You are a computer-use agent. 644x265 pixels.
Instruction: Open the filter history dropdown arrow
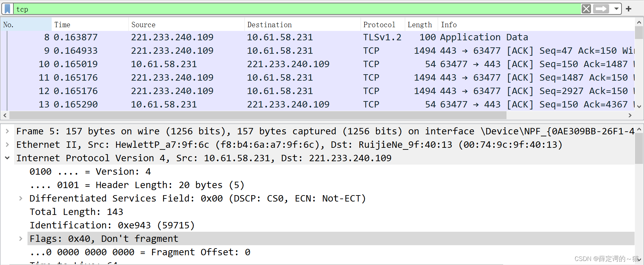tap(616, 9)
